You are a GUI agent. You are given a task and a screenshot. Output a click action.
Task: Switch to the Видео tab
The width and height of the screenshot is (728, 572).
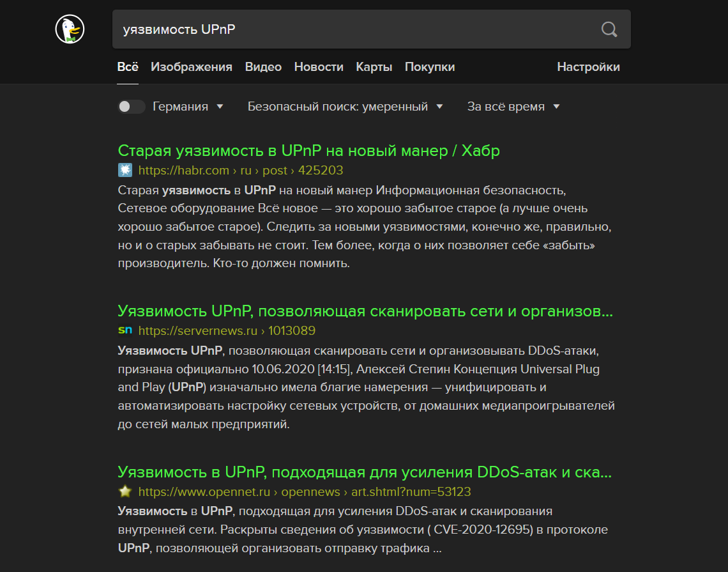coord(263,67)
